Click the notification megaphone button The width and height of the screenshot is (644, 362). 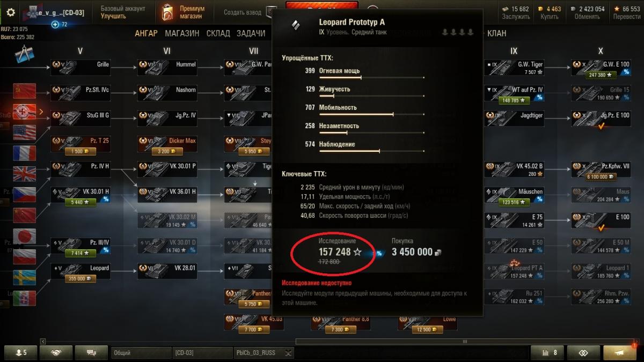(620, 352)
